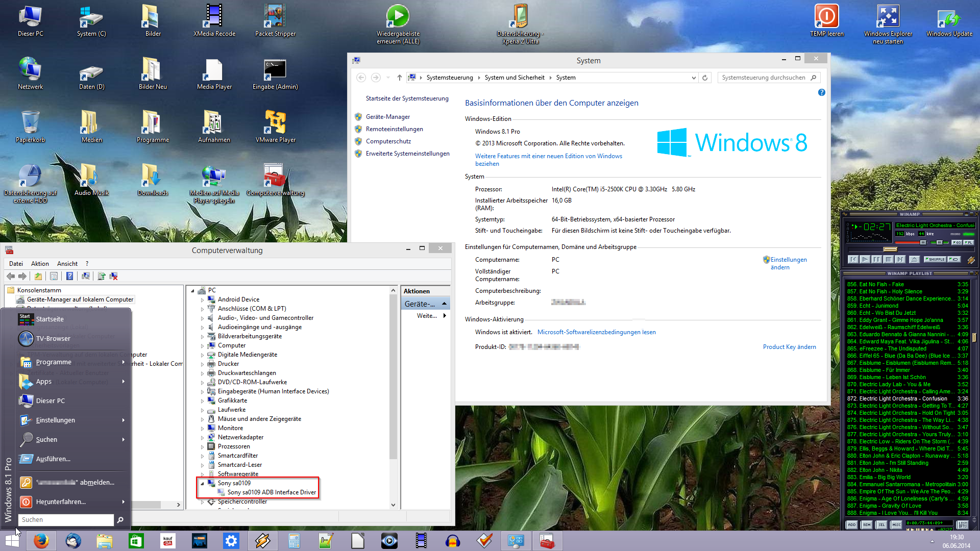Click Winamp balance slider handle

[x=939, y=242]
